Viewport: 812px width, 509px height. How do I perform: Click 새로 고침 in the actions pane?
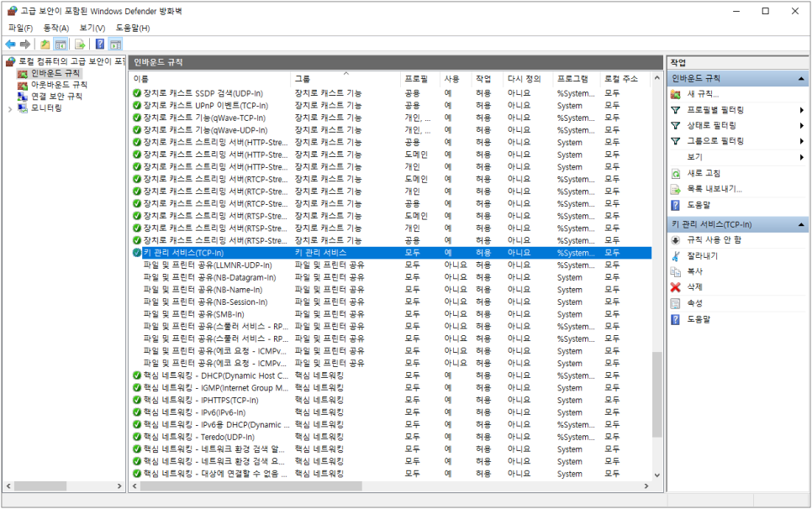pos(704,173)
